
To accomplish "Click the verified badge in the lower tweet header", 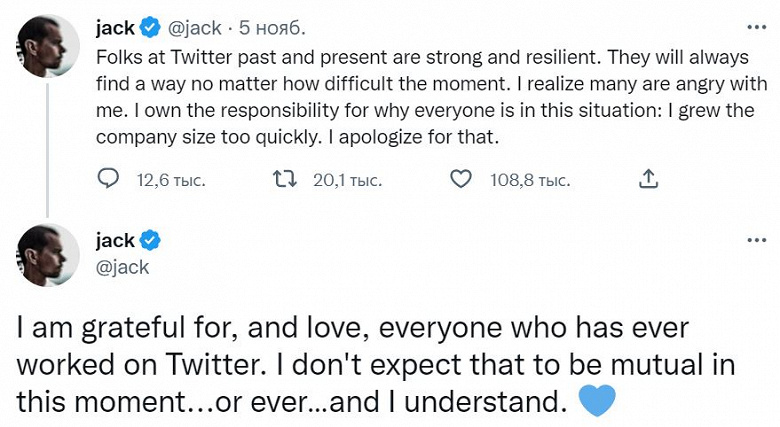I will [x=151, y=241].
